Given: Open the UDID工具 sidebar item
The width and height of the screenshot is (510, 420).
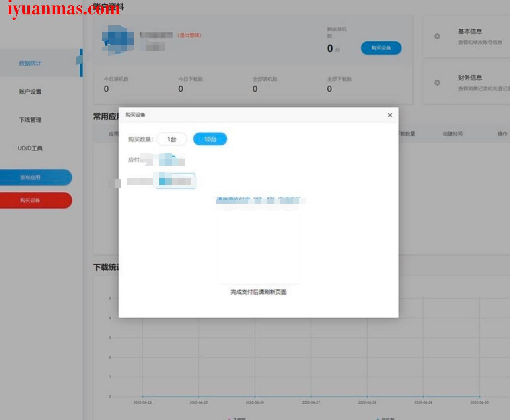Looking at the screenshot, I should [30, 148].
